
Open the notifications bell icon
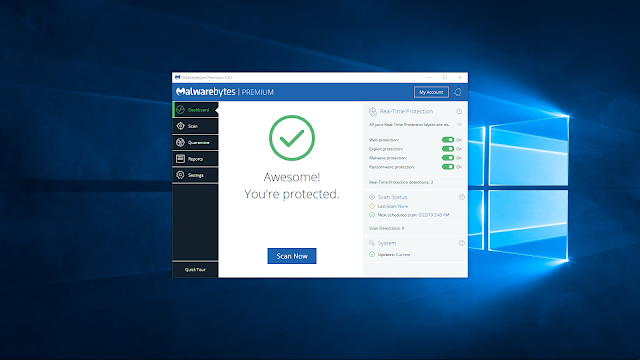[458, 92]
